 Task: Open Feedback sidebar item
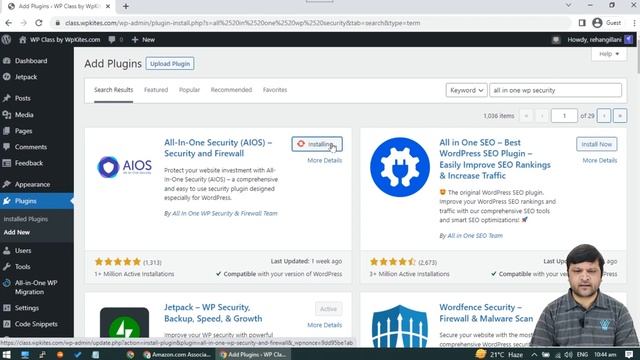pyautogui.click(x=29, y=163)
